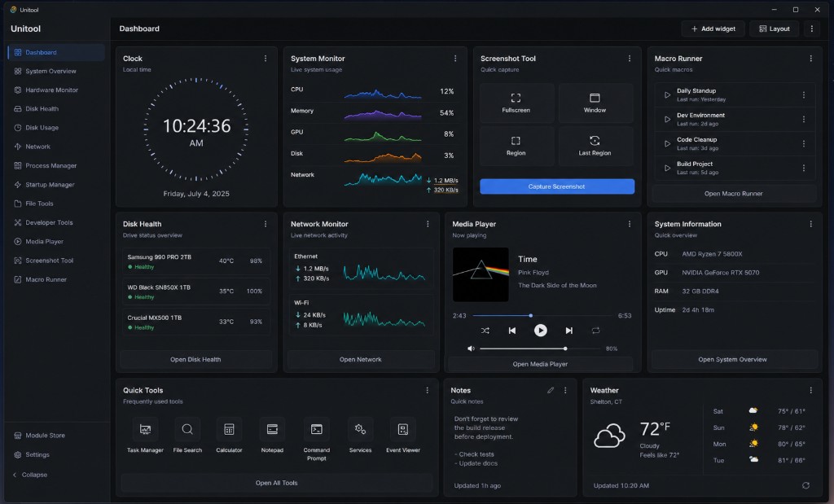This screenshot has width=834, height=504.
Task: Select Developer Tools in sidebar
Action: tap(56, 223)
